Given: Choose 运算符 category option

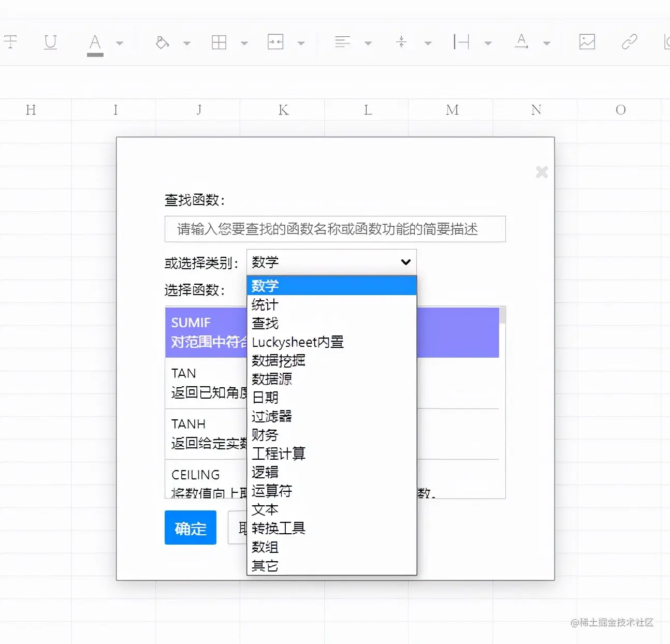Looking at the screenshot, I should click(x=332, y=491).
